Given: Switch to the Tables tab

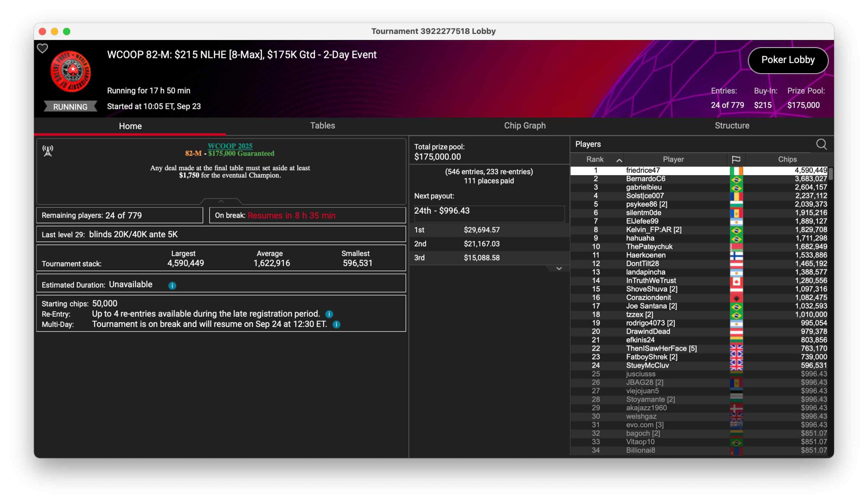Looking at the screenshot, I should [x=322, y=126].
